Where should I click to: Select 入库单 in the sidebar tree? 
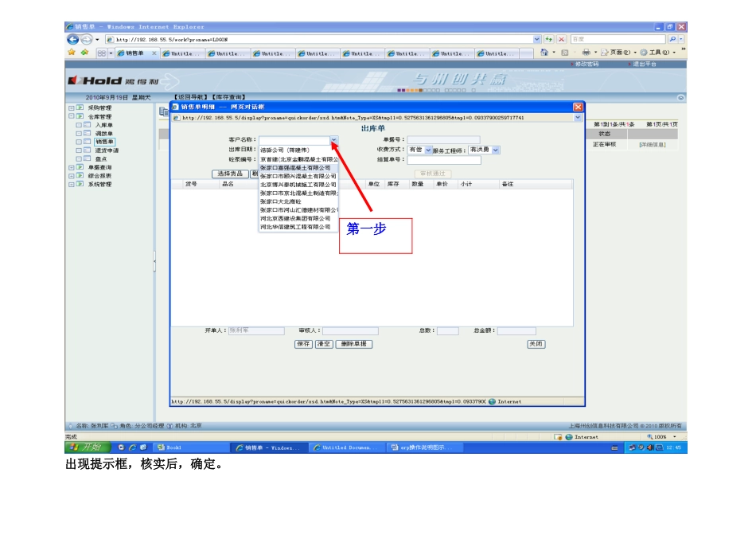[104, 125]
